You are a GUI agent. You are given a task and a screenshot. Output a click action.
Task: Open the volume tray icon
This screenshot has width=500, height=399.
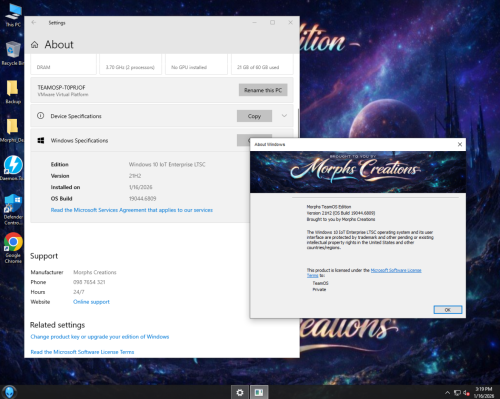click(466, 393)
